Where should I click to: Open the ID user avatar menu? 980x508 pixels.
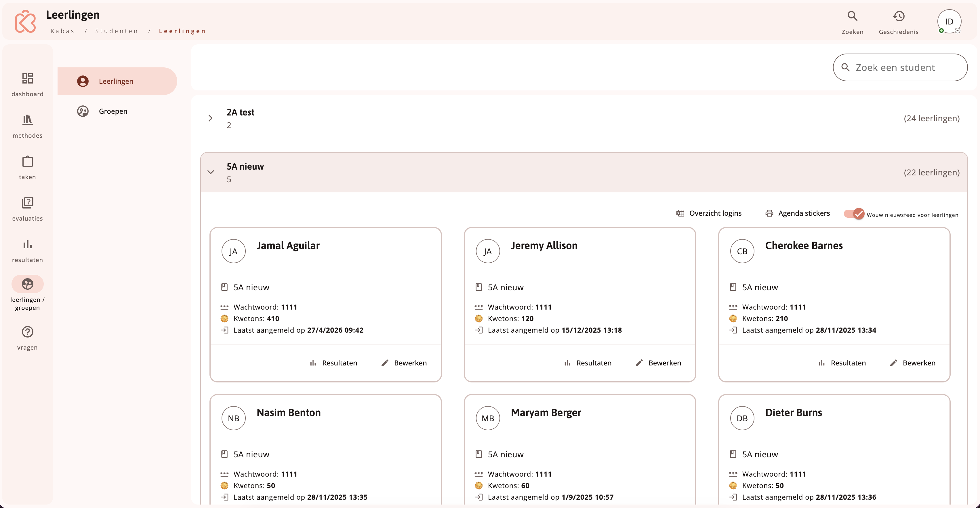949,21
